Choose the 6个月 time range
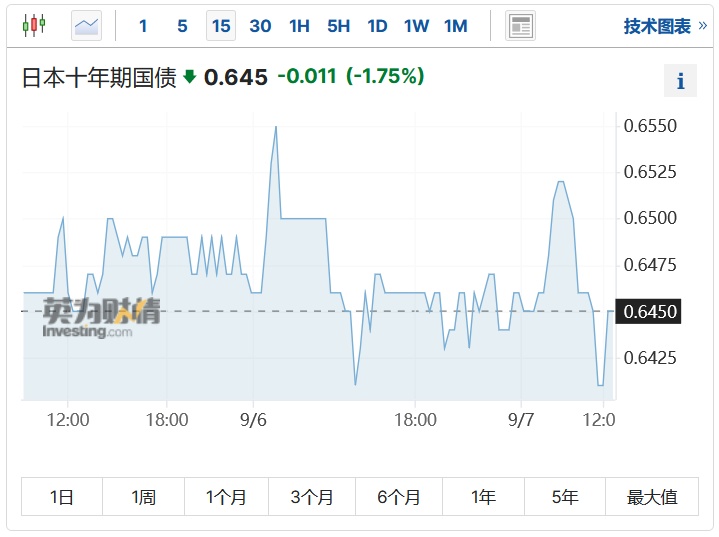719x537 pixels. 399,497
